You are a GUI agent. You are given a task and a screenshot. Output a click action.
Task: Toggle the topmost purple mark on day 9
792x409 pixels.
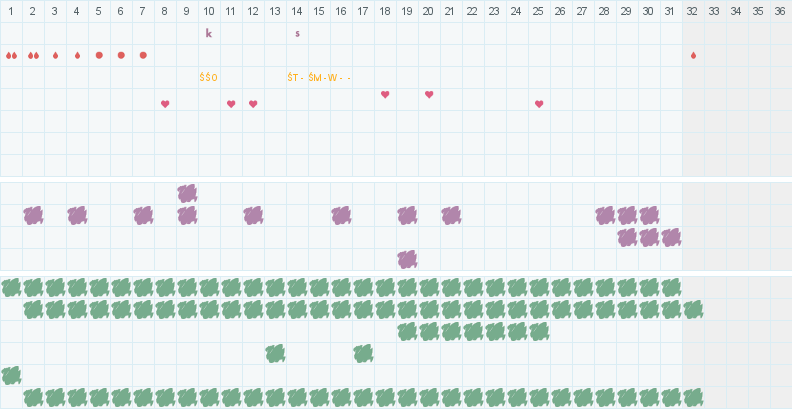[x=187, y=193]
